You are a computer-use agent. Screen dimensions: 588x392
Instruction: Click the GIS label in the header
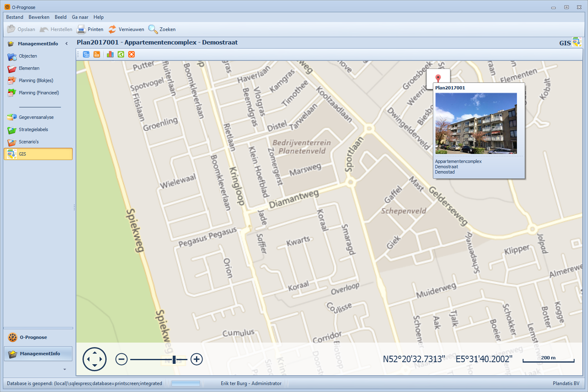click(x=565, y=43)
